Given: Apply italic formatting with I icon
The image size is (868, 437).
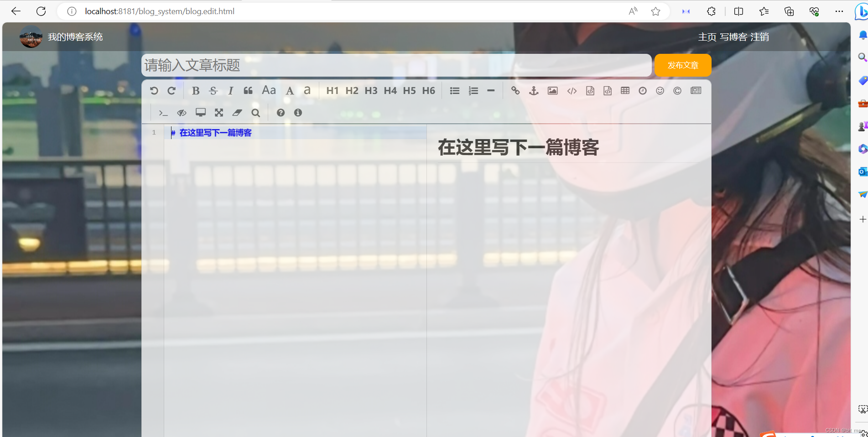Looking at the screenshot, I should 231,91.
